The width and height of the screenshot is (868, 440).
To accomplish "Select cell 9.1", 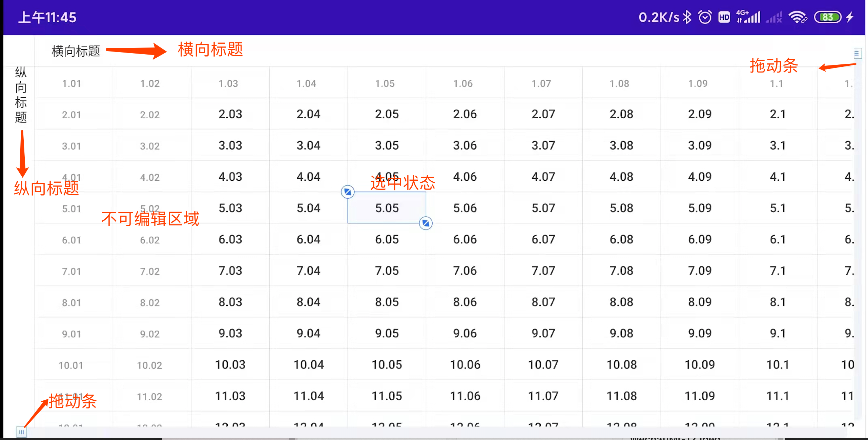I will pos(778,333).
